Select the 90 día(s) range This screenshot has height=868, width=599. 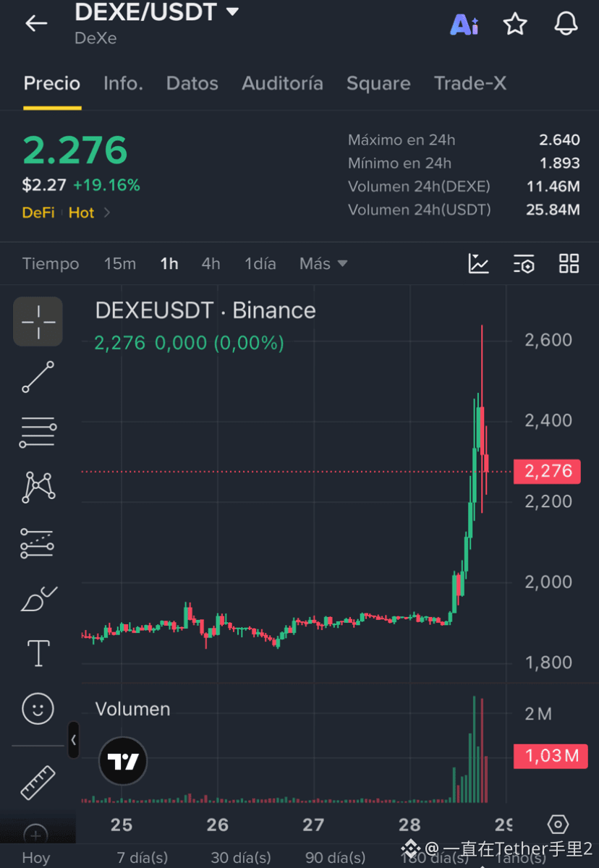coord(335,858)
